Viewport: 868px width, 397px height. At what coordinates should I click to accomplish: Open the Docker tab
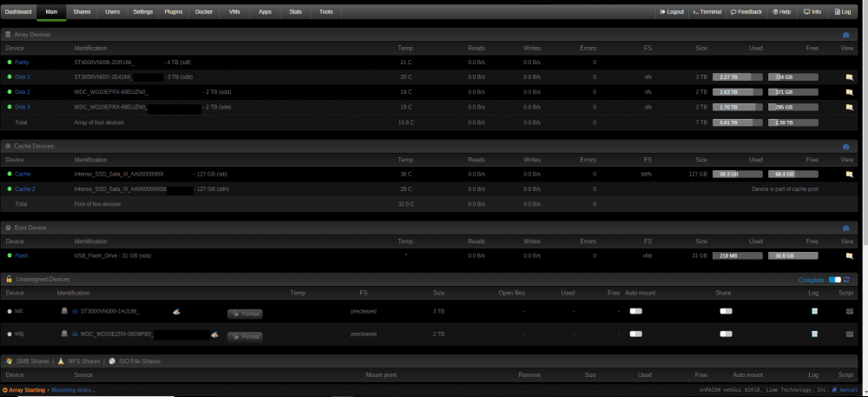[x=204, y=11]
